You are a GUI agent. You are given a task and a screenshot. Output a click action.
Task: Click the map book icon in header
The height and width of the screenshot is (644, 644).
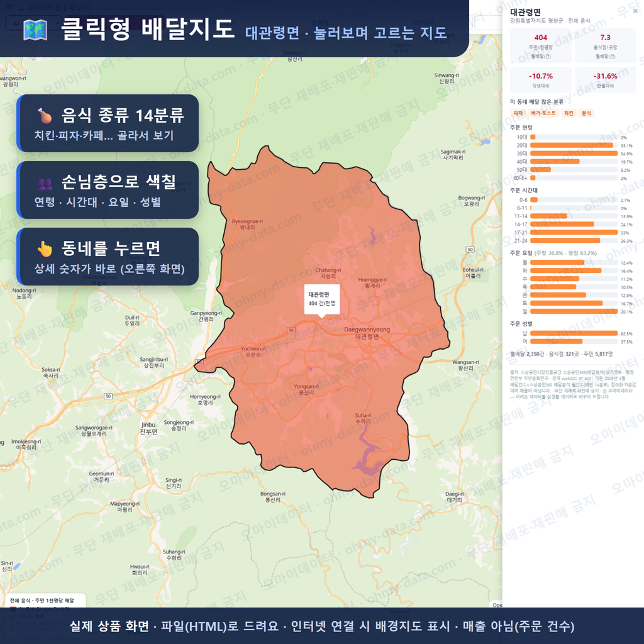[35, 30]
